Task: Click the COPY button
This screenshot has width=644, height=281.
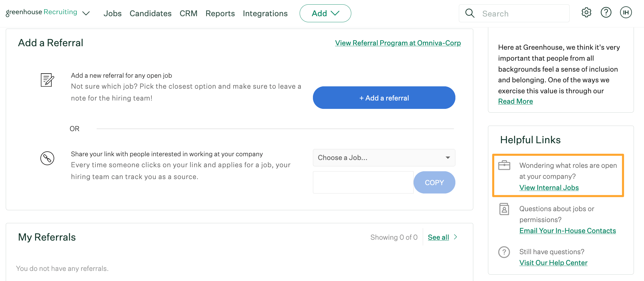Action: pos(434,182)
